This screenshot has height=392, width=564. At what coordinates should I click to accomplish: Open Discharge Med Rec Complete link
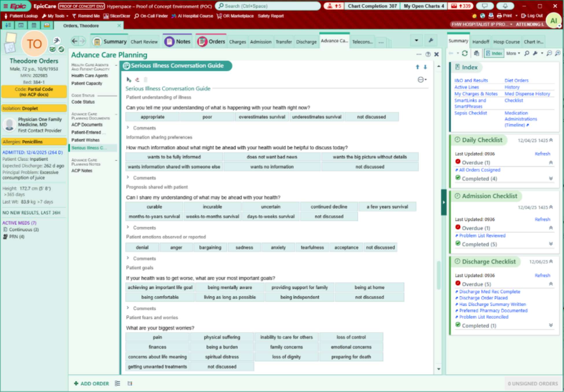tap(489, 292)
